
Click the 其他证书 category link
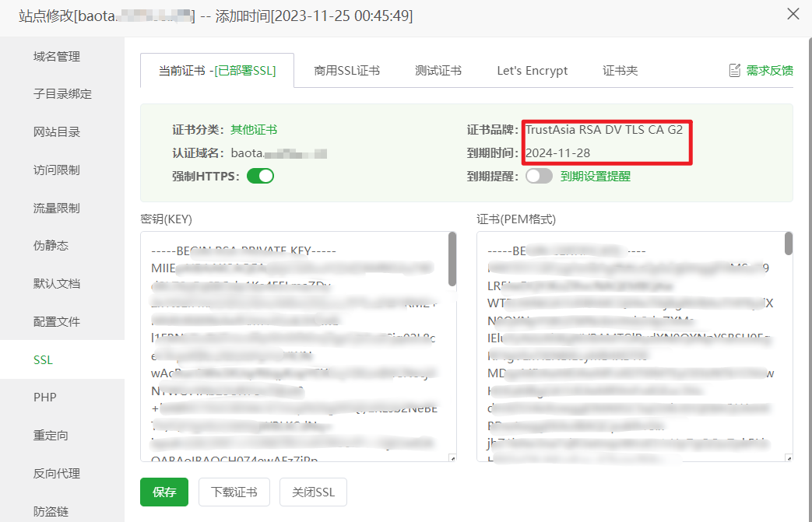click(x=254, y=129)
